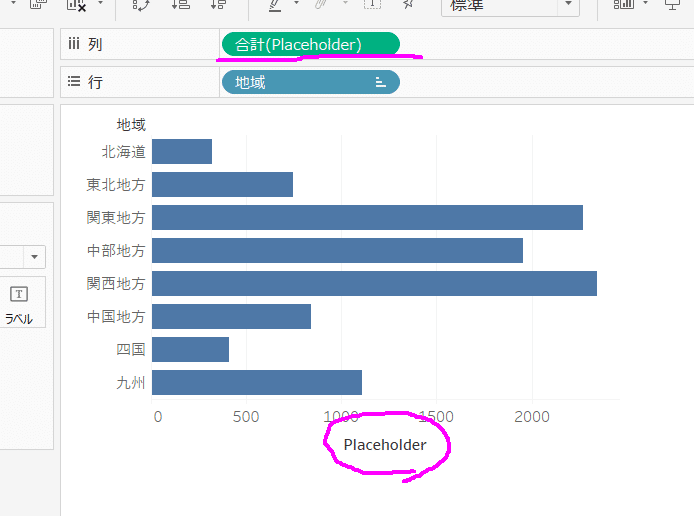This screenshot has width=694, height=516.
Task: Click the 中国地方 bar in chart
Action: coord(231,316)
